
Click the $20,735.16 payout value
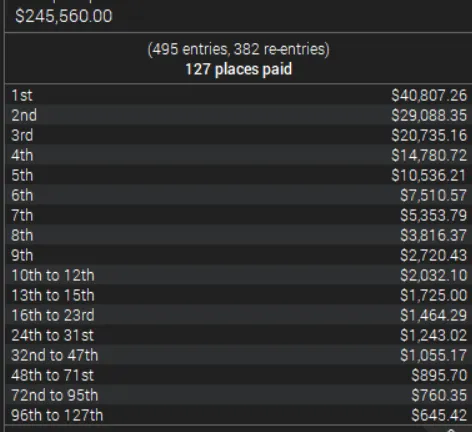tap(429, 135)
